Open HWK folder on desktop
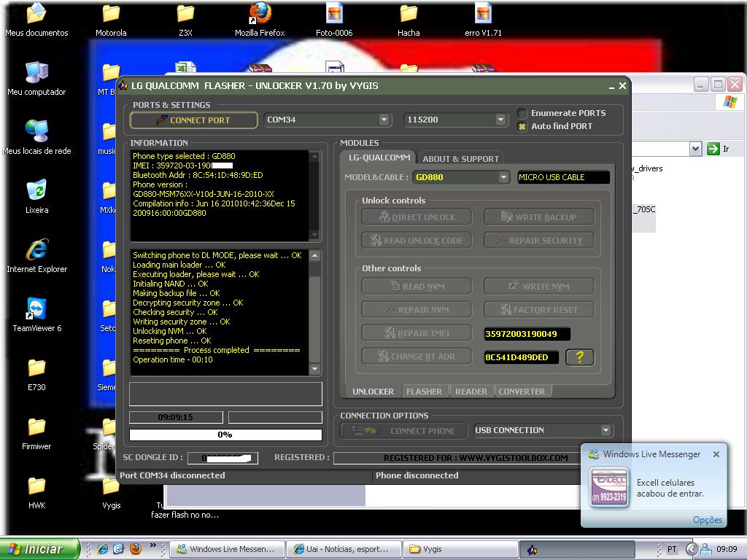 pyautogui.click(x=36, y=492)
